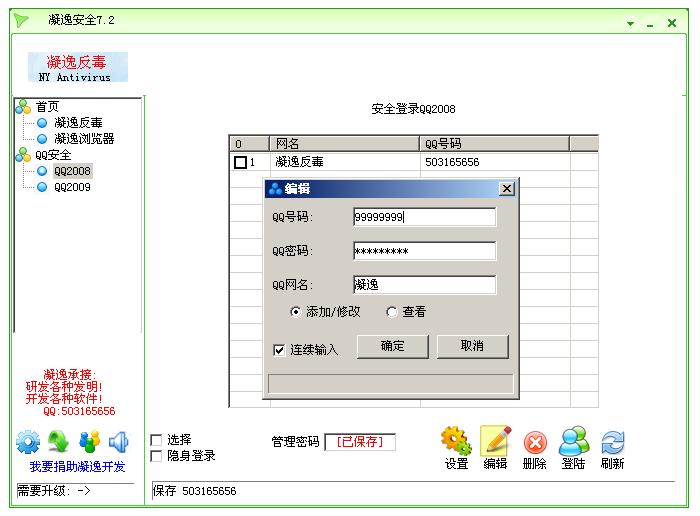Enable the 选择 checkbox

click(x=156, y=441)
